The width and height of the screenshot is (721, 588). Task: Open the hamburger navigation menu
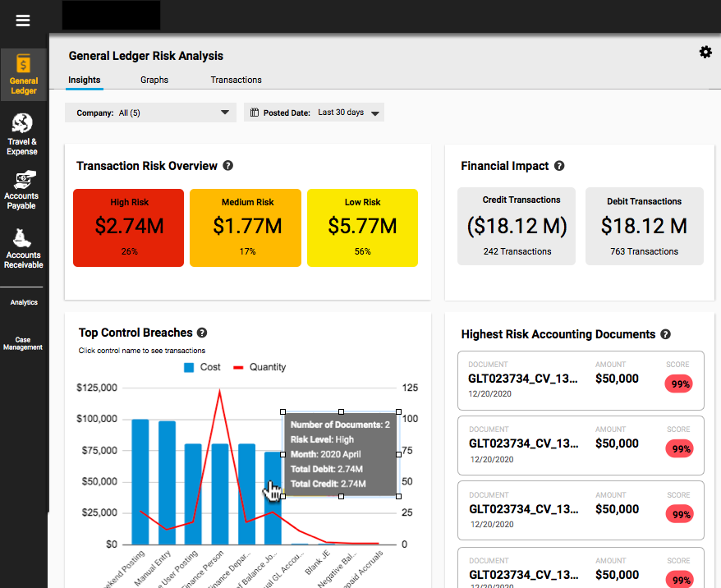point(22,21)
